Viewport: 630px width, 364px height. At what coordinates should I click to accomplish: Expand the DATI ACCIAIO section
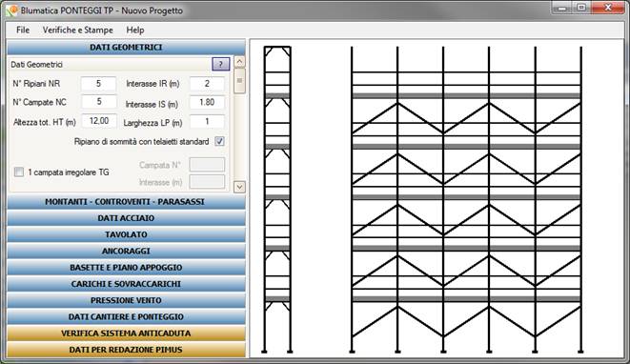point(126,218)
